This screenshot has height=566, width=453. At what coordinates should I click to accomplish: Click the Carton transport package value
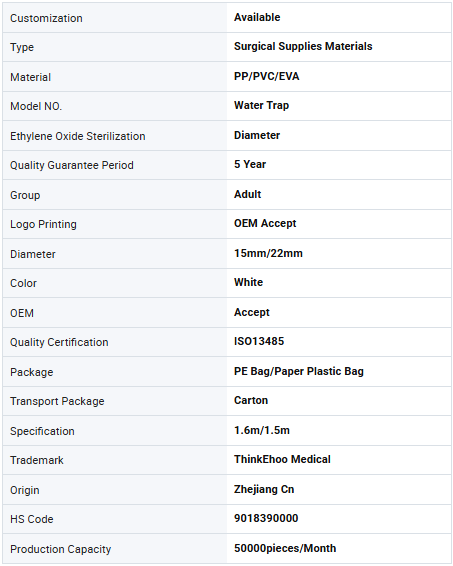(251, 400)
